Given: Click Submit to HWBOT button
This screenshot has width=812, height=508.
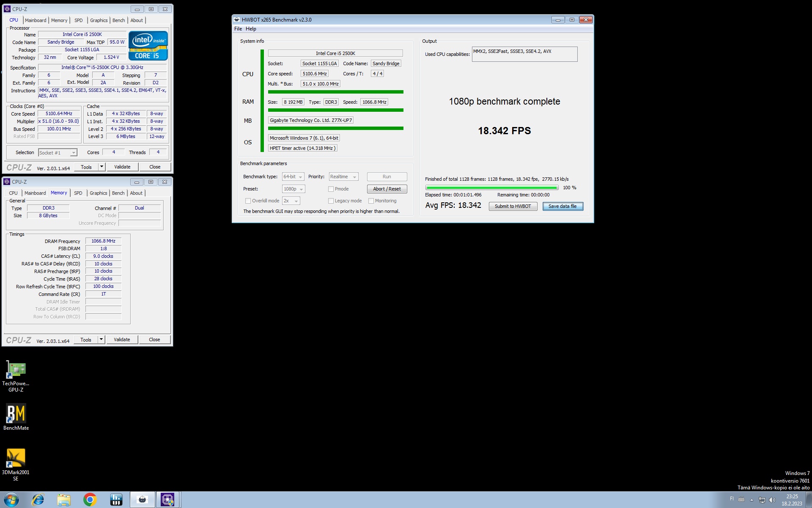Looking at the screenshot, I should (x=513, y=206).
